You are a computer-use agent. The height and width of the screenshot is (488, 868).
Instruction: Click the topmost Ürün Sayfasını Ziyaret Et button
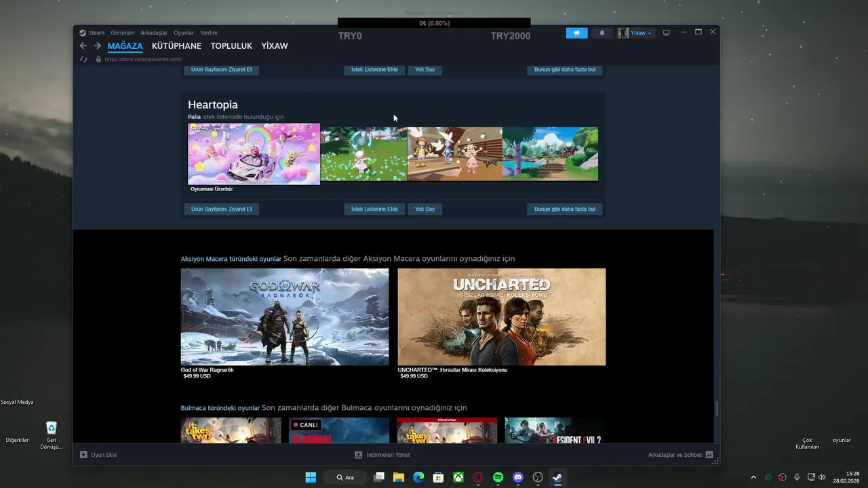[222, 69]
